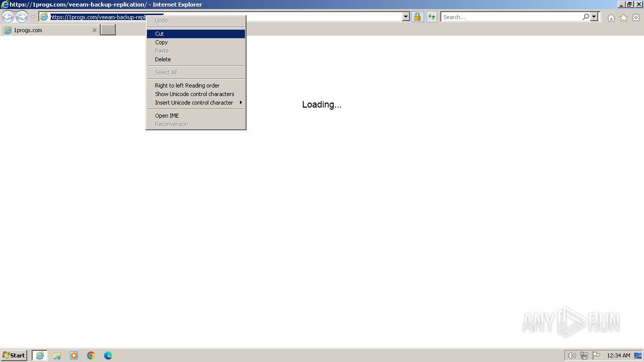The height and width of the screenshot is (362, 644).
Task: Open the search provider dropdown arrow
Action: pos(594,17)
